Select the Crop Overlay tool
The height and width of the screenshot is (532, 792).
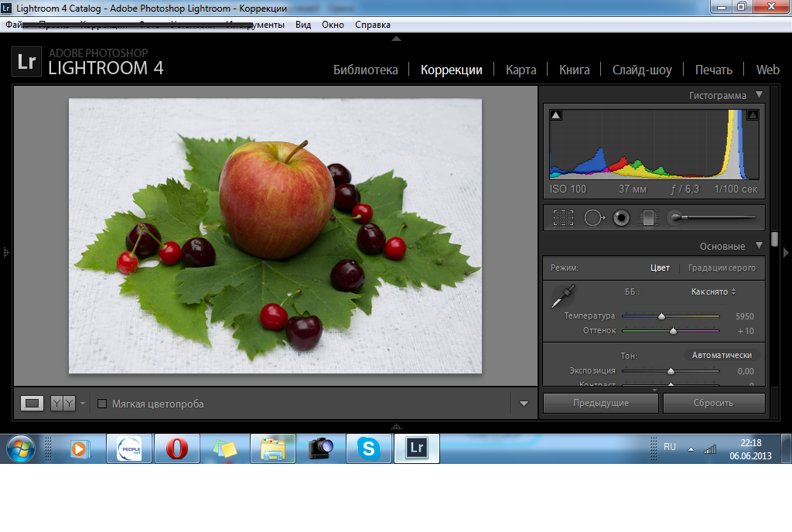[x=563, y=218]
